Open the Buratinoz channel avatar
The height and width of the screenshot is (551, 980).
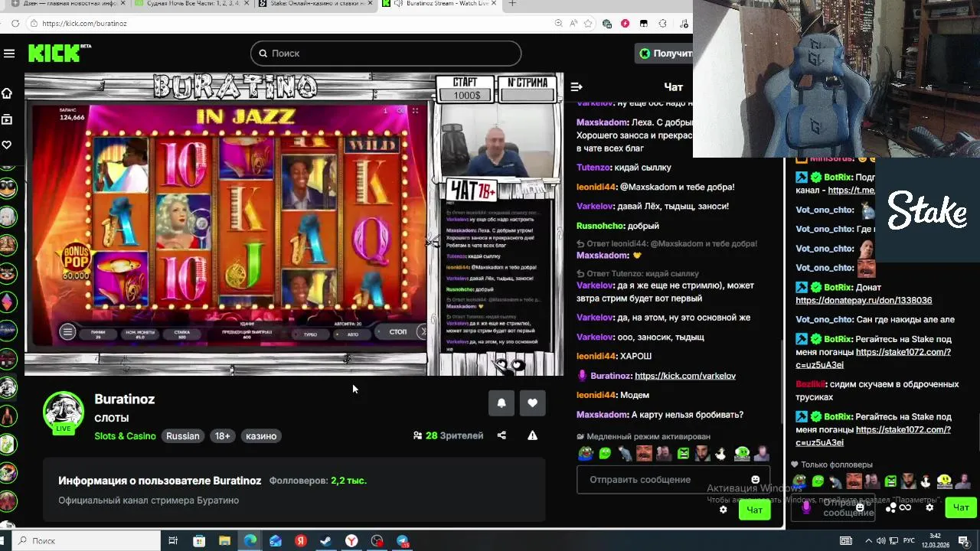(x=63, y=412)
